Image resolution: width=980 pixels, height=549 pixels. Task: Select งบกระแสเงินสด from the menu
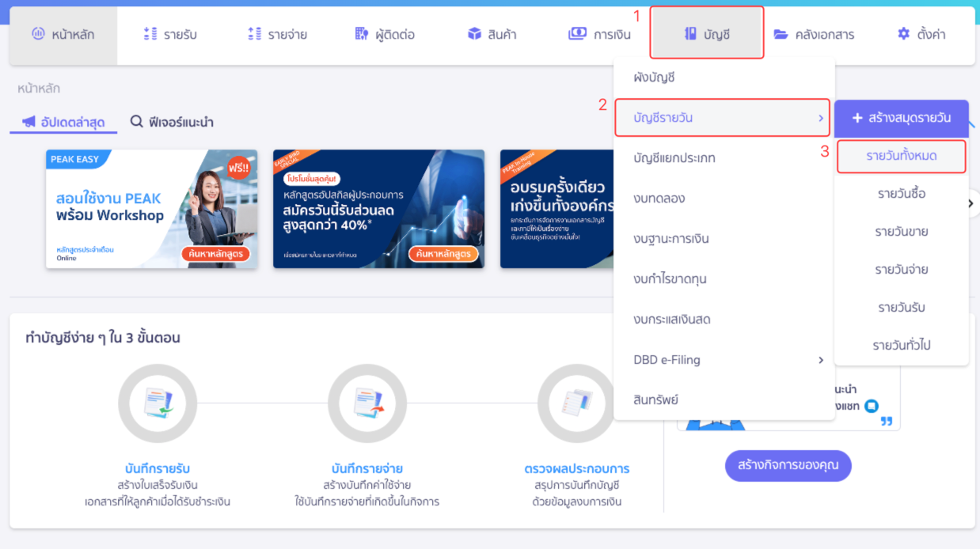(724, 320)
